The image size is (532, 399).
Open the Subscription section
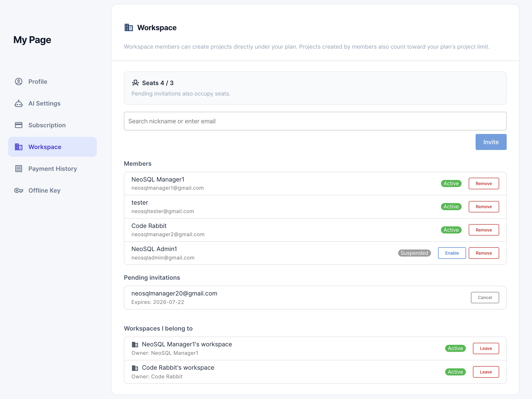coord(52,125)
